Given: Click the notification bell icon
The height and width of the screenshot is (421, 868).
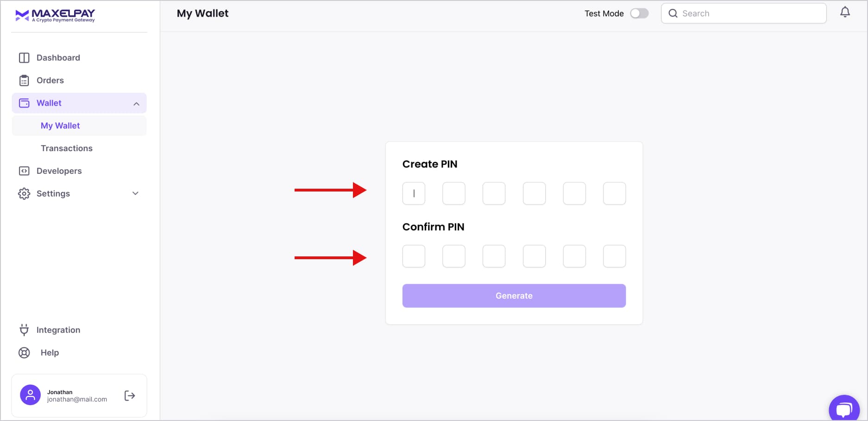Looking at the screenshot, I should 845,13.
